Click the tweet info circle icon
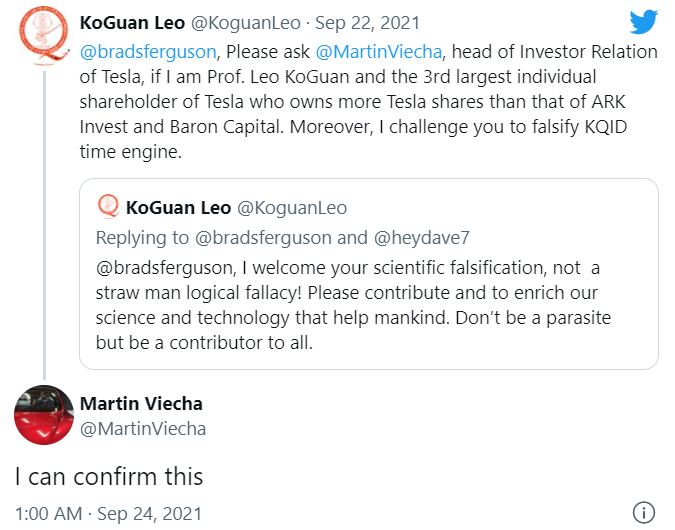The width and height of the screenshot is (675, 530). 644,512
